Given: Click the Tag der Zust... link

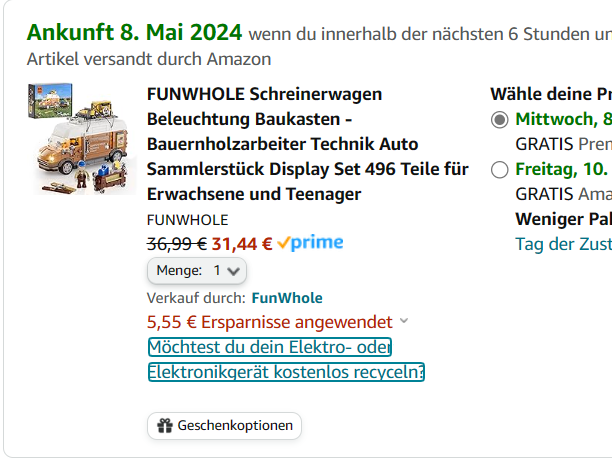Looking at the screenshot, I should coord(563,244).
